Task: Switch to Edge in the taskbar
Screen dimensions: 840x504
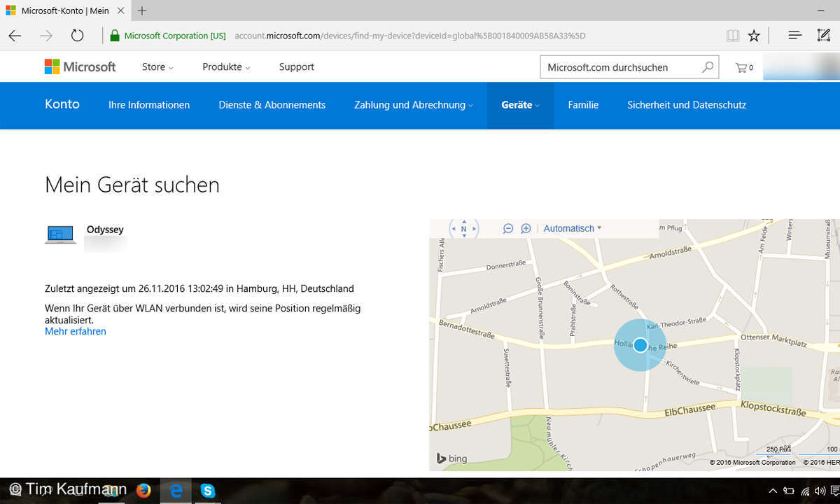Action: (x=176, y=491)
